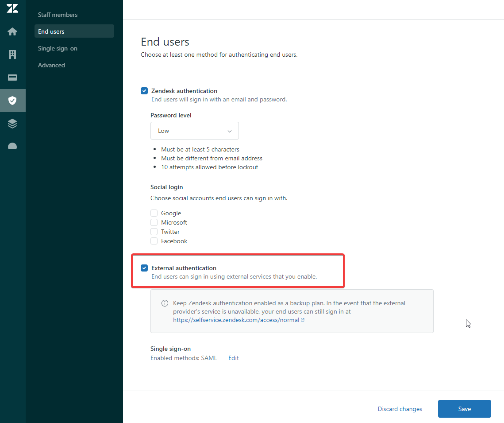Click the Zendesk logo icon
Viewport: 504px width, 423px height.
tap(12, 8)
